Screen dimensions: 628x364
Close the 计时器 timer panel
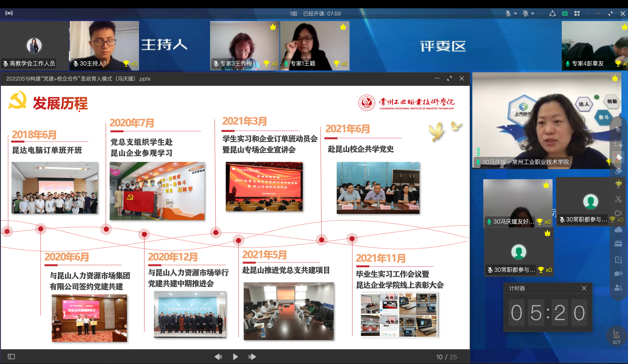(x=584, y=288)
